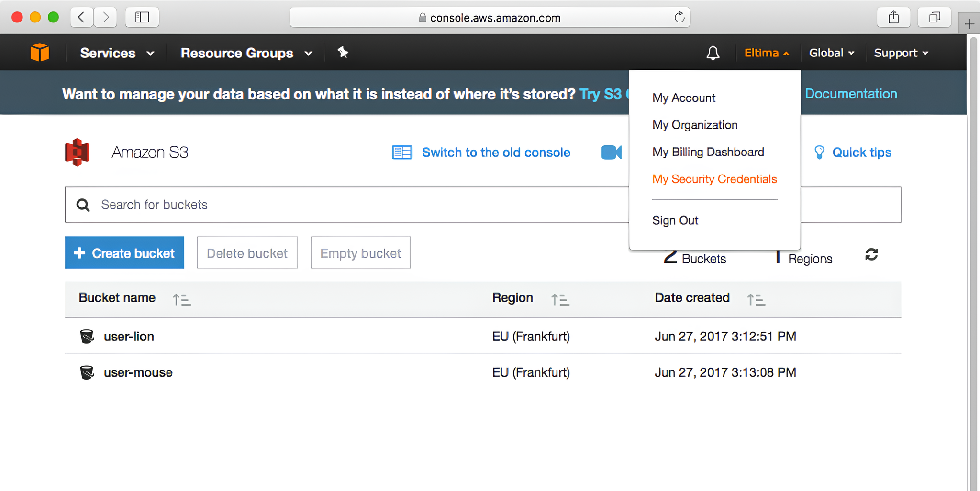Click the pin shortcuts icon in navbar
The image size is (980, 491).
point(343,52)
